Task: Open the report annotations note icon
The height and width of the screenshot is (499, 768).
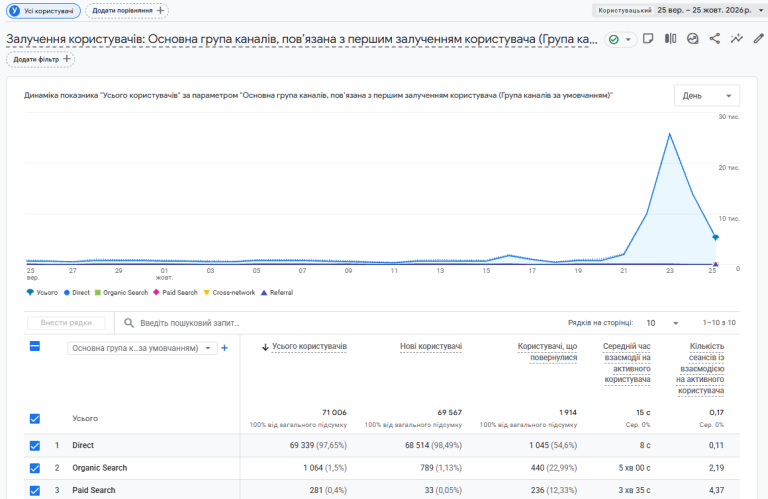Action: [x=648, y=39]
